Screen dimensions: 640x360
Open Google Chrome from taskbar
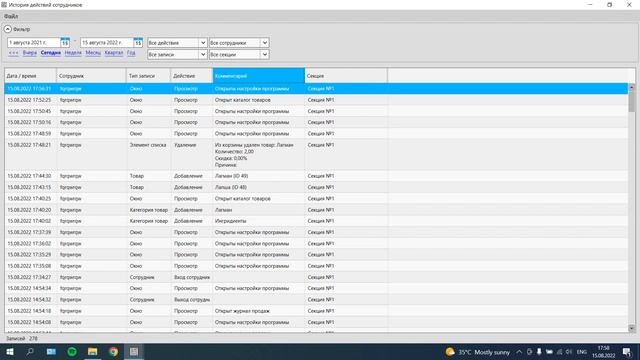(113, 352)
